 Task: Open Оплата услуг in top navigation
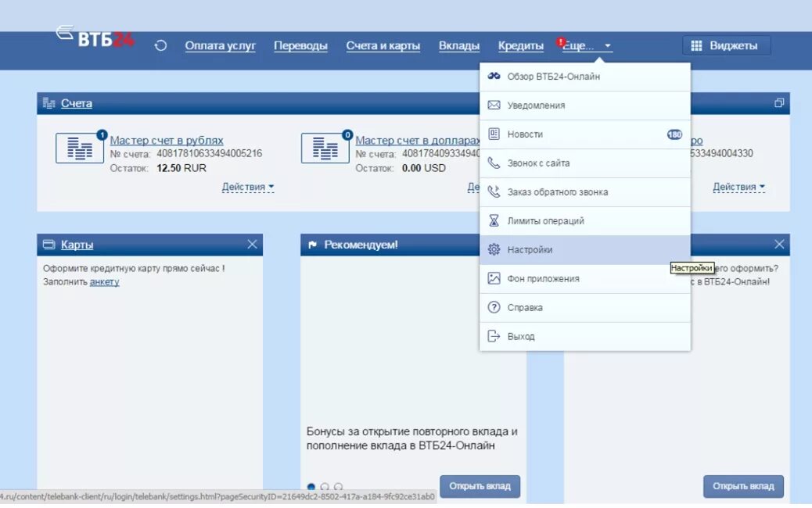click(x=220, y=45)
